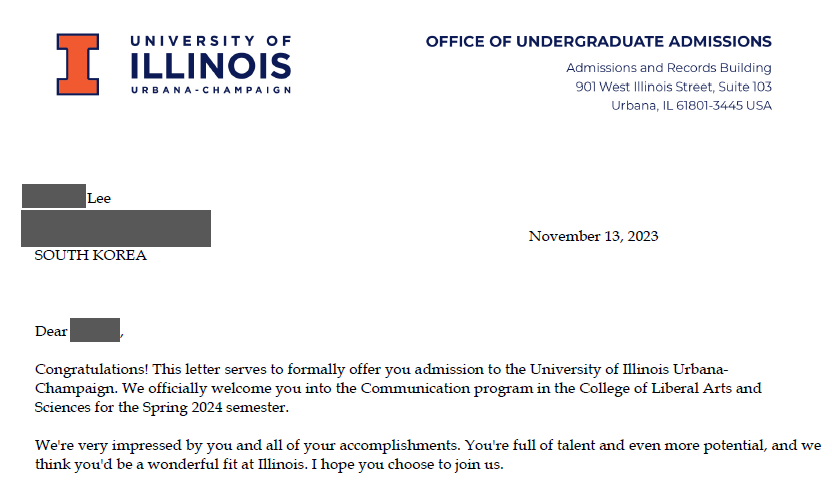The width and height of the screenshot is (832, 482).
Task: Click the word Dear in the salutation
Action: (51, 331)
